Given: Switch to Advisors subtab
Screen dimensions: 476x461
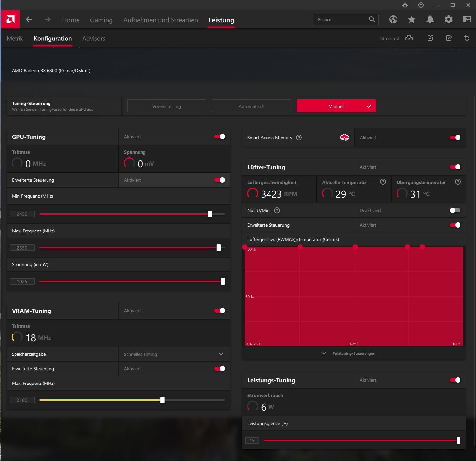Looking at the screenshot, I should click(94, 38).
